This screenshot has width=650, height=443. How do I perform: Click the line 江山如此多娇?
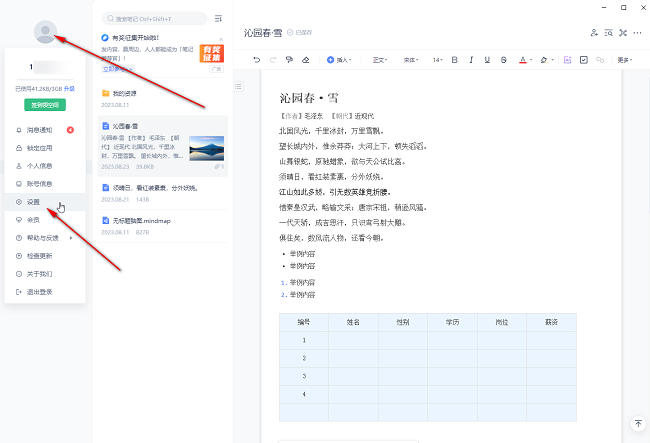[x=335, y=192]
